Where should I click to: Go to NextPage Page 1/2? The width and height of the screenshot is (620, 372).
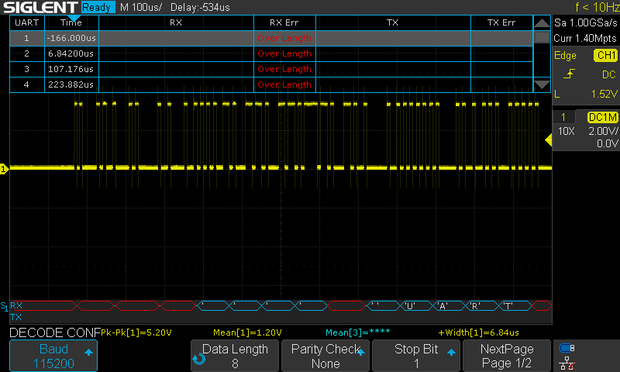507,356
